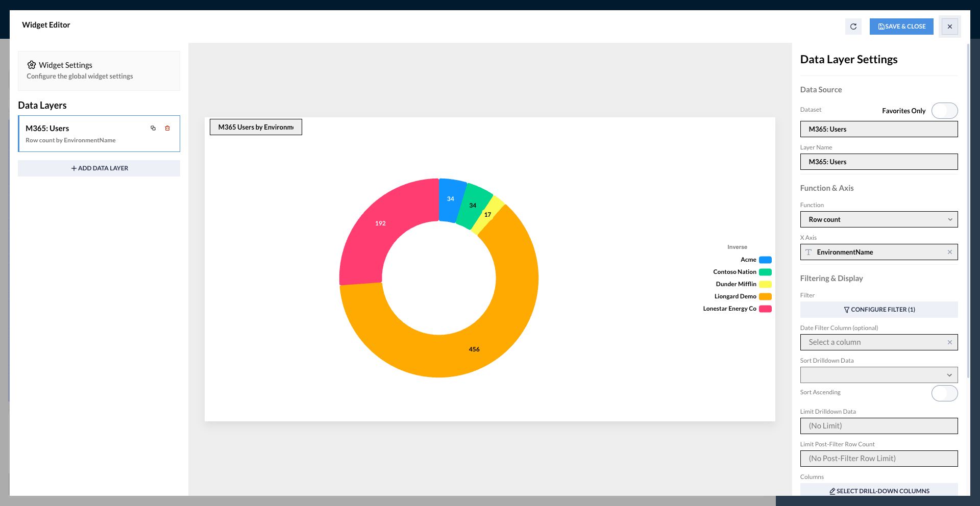Click the Contoso Nation green legend swatch

[x=765, y=272]
